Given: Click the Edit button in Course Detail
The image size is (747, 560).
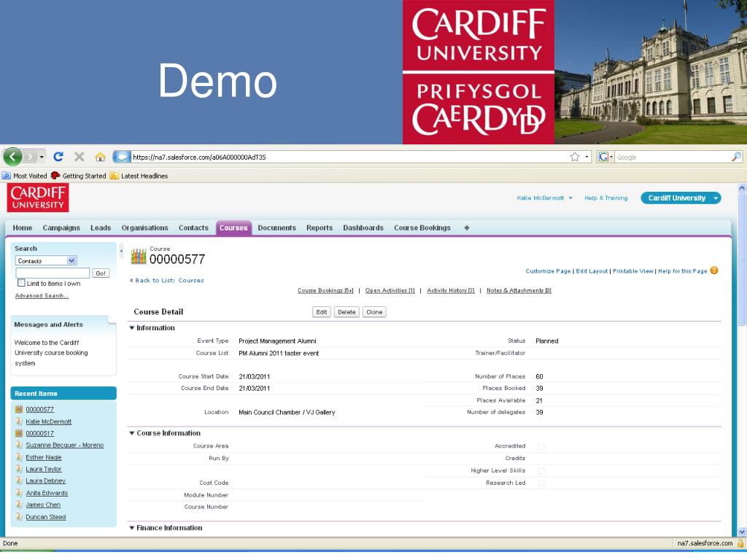Looking at the screenshot, I should pyautogui.click(x=321, y=312).
